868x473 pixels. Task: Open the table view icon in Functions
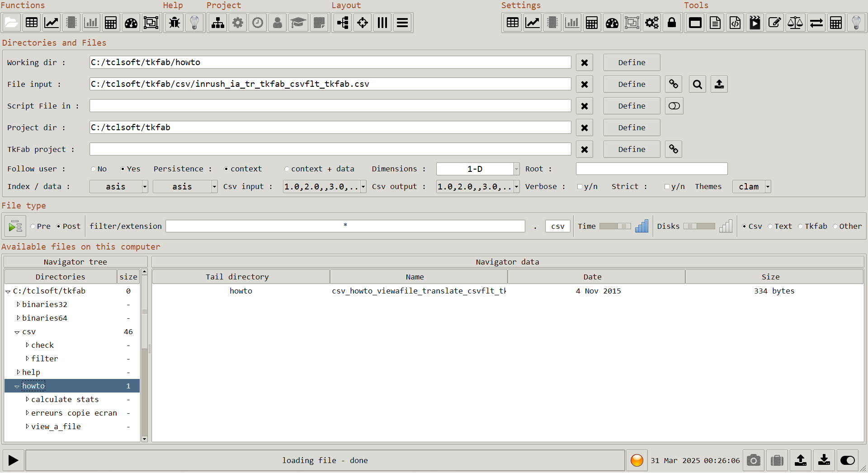pos(32,23)
